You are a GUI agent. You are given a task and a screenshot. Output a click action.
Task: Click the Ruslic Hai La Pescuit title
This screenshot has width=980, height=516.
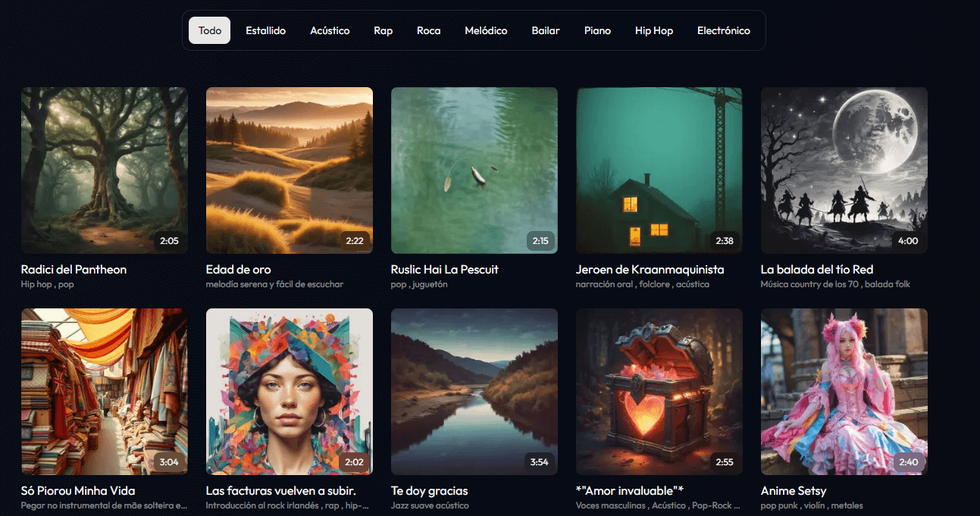(x=444, y=270)
